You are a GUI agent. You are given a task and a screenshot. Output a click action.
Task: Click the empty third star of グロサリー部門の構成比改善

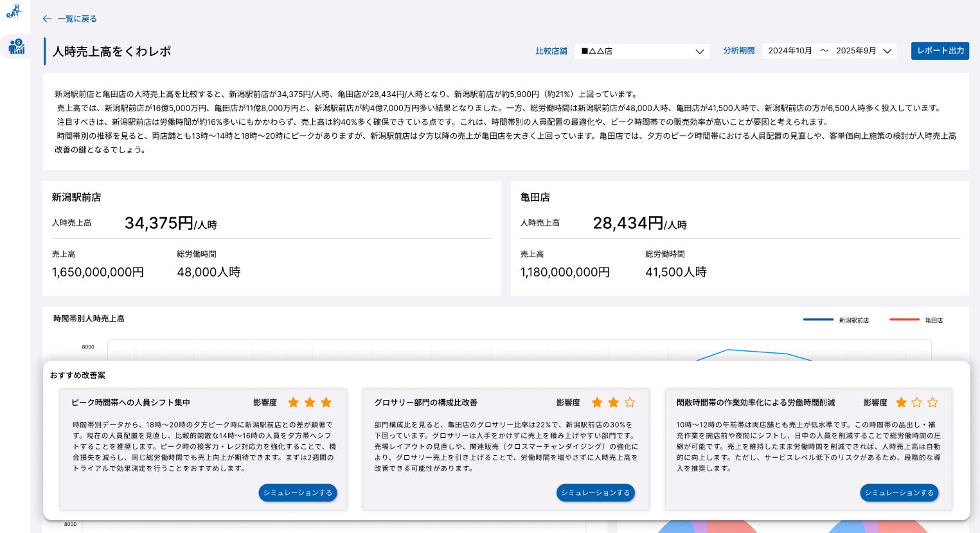pyautogui.click(x=630, y=402)
